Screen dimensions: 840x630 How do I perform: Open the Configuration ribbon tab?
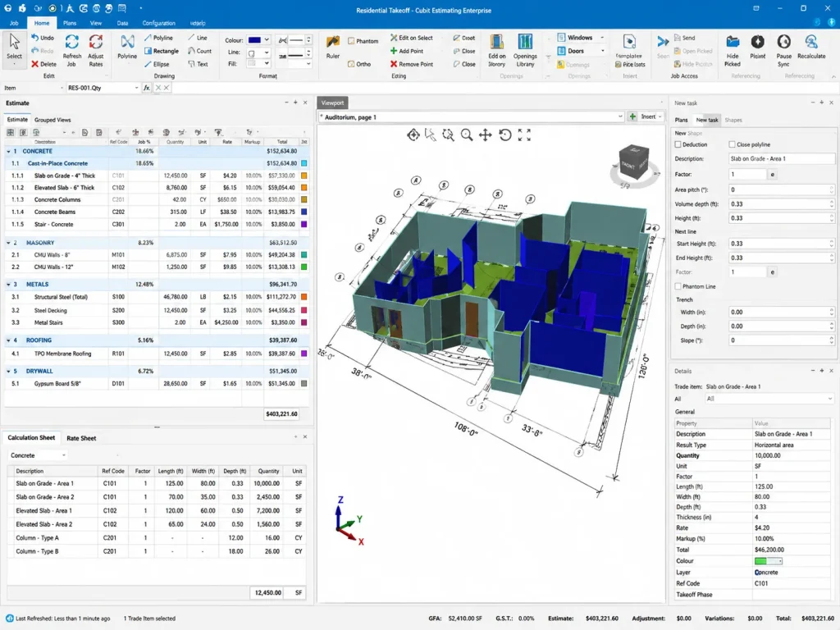158,23
